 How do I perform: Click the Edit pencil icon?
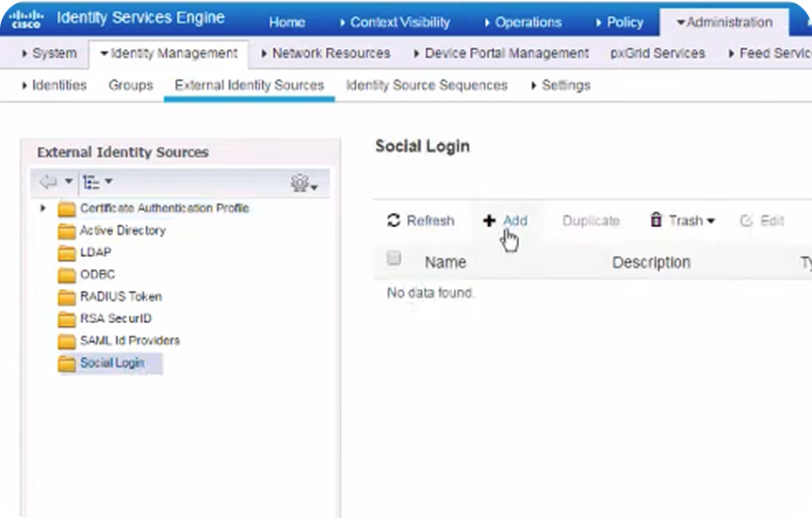point(746,220)
